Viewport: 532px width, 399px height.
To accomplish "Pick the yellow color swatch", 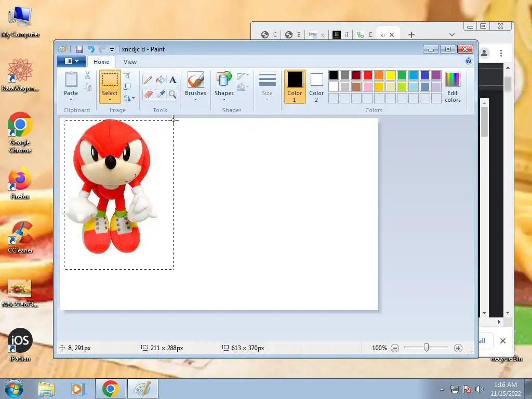I will [x=391, y=75].
